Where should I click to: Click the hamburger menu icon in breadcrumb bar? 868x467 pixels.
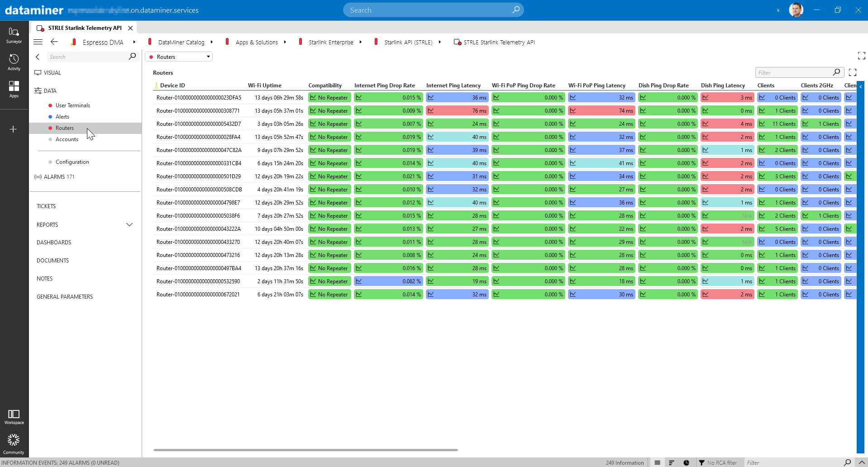[x=38, y=42]
